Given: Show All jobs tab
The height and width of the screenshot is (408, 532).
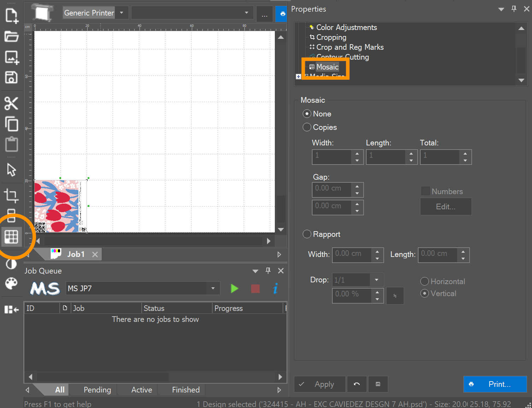Looking at the screenshot, I should 60,390.
